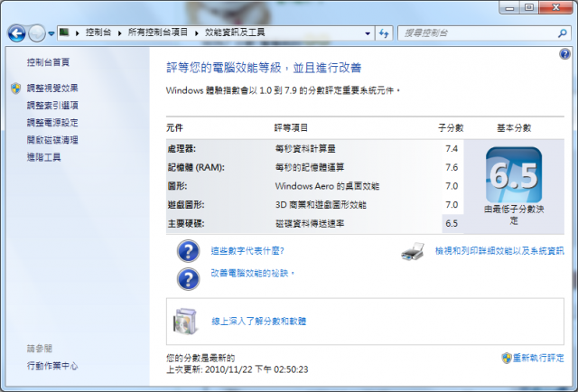Click the processor subscore 7.4
Image resolution: width=578 pixels, height=392 pixels.
452,149
